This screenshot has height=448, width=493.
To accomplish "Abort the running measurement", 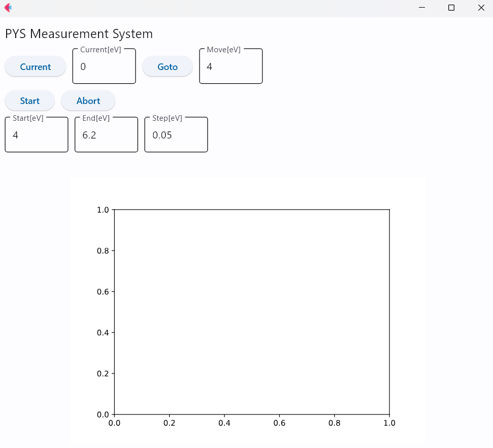I will (x=88, y=100).
